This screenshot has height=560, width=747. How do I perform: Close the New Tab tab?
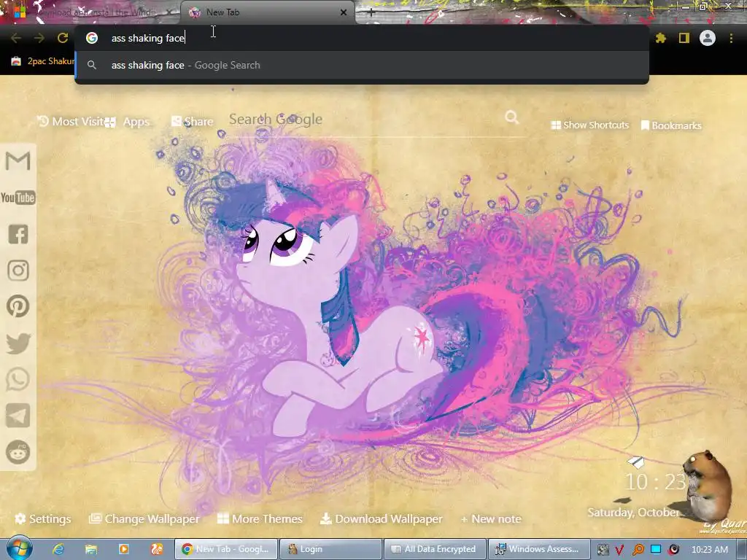click(x=344, y=12)
